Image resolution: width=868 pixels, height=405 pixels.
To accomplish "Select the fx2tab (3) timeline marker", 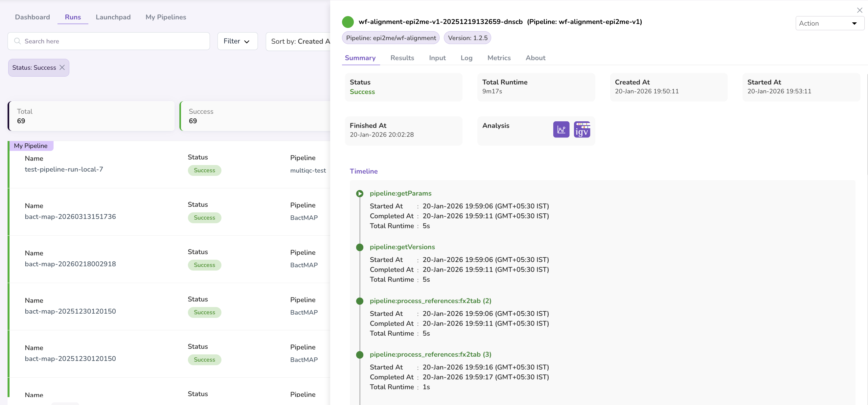I will [359, 355].
